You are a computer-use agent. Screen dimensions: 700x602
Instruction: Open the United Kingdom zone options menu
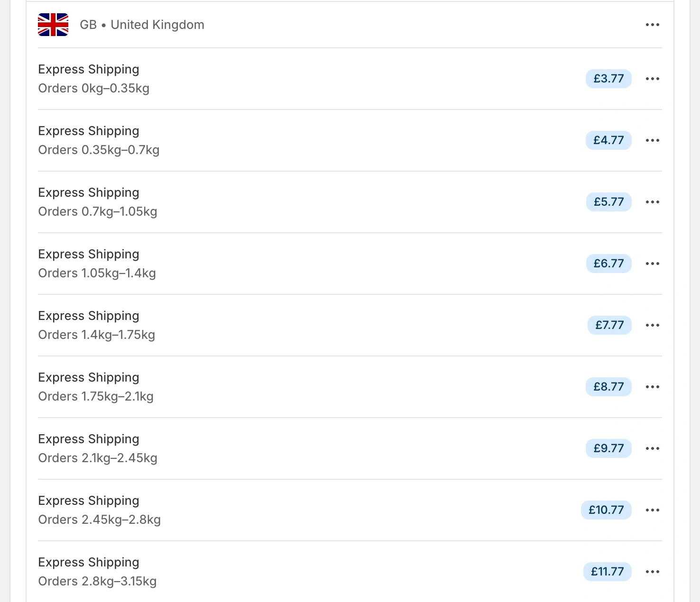pos(653,25)
